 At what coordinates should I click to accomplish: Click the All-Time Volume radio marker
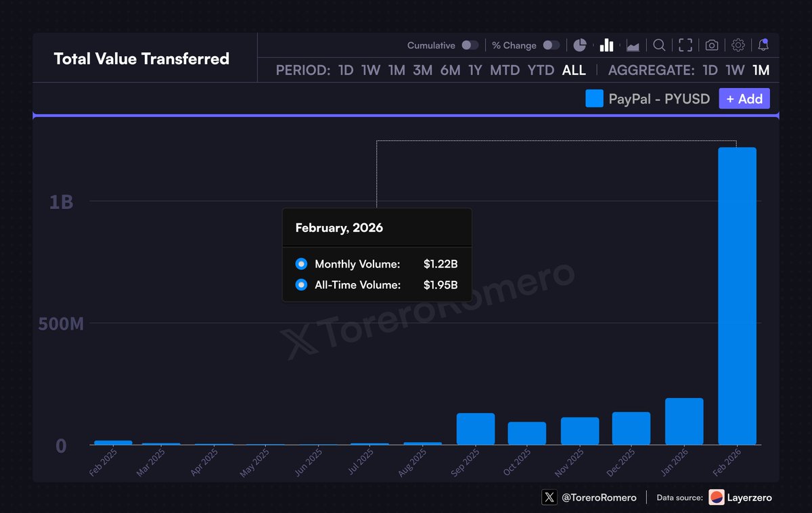click(x=301, y=285)
